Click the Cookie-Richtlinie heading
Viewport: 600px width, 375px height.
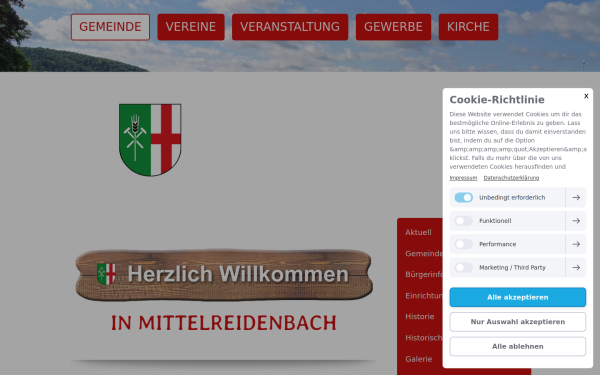[x=497, y=99]
